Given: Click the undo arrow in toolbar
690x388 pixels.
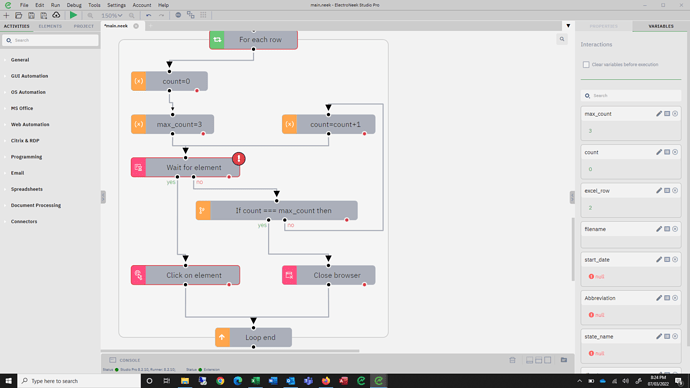Looking at the screenshot, I should [149, 15].
